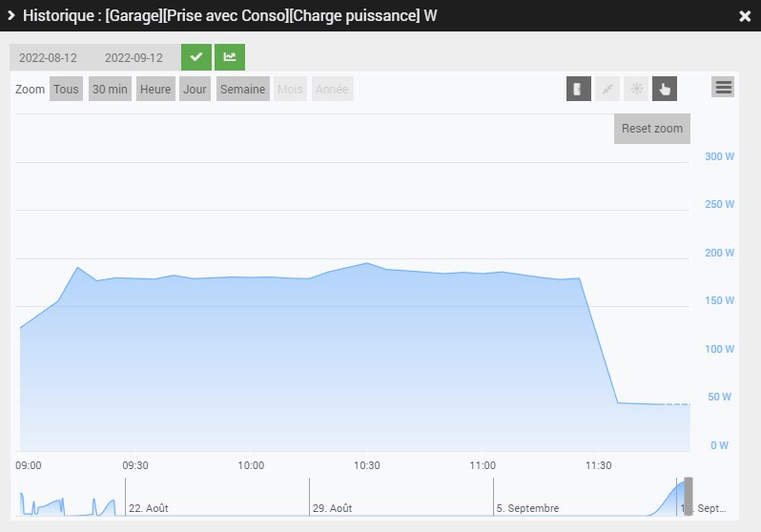Collapse the chevron beside Historique title

pos(11,15)
